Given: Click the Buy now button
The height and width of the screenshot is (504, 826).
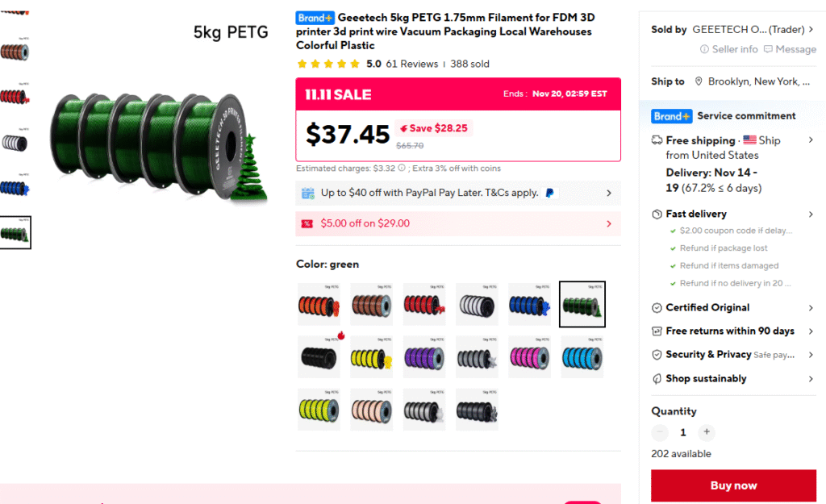Looking at the screenshot, I should tap(733, 485).
